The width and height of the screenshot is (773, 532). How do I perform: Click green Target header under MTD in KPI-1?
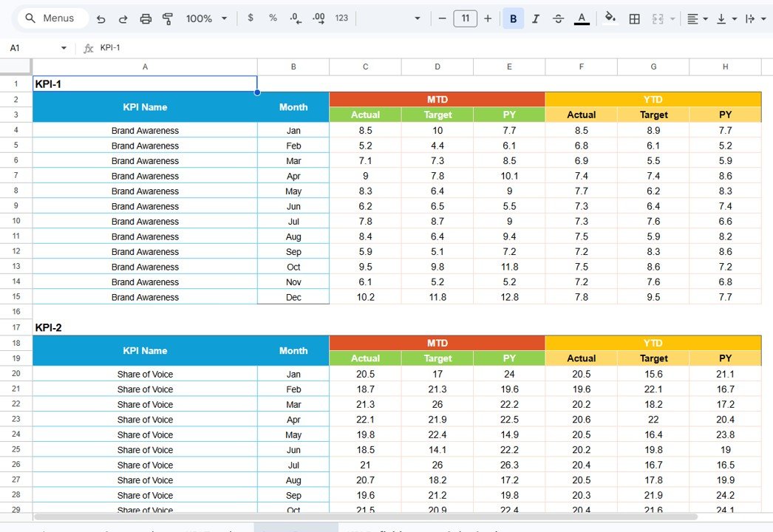click(x=437, y=115)
